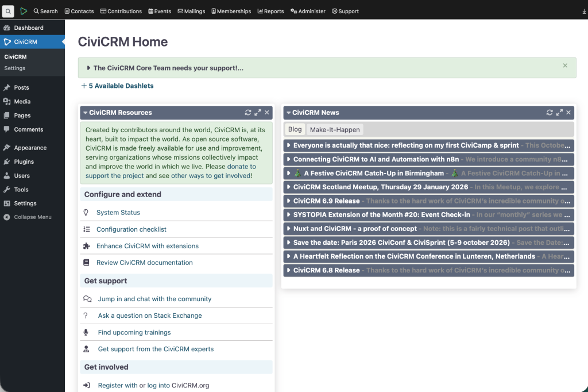Click the 5 Available Dashlets link
The height and width of the screenshot is (392, 588).
click(117, 86)
